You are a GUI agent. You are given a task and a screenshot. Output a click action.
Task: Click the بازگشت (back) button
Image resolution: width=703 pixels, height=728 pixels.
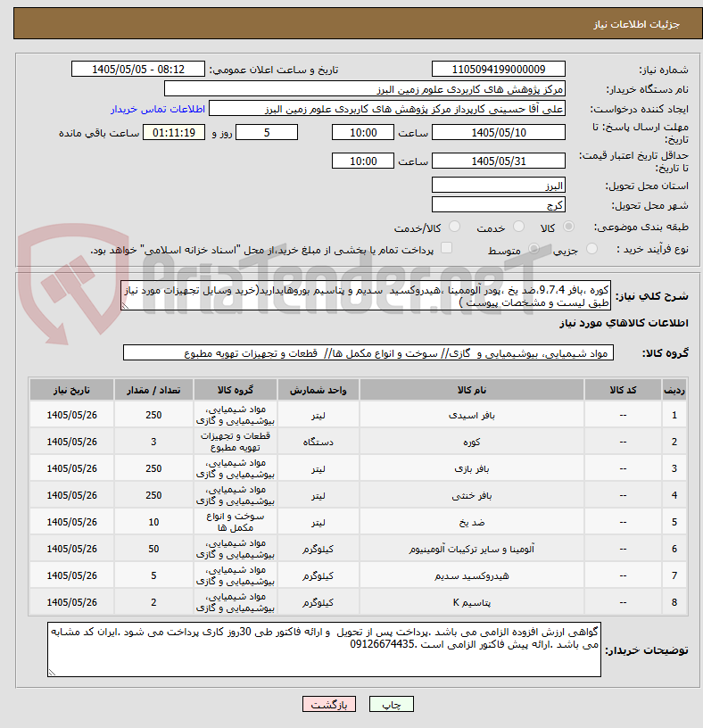click(x=328, y=704)
